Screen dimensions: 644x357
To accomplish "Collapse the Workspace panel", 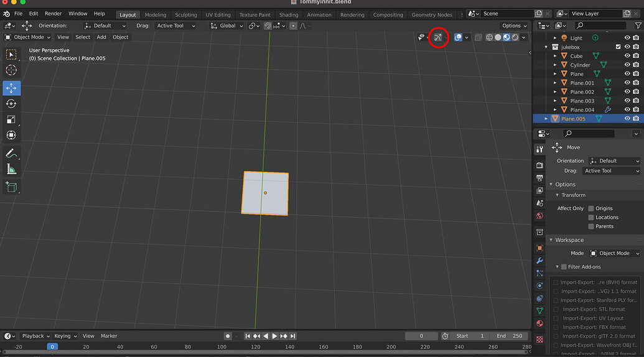I will tap(551, 240).
